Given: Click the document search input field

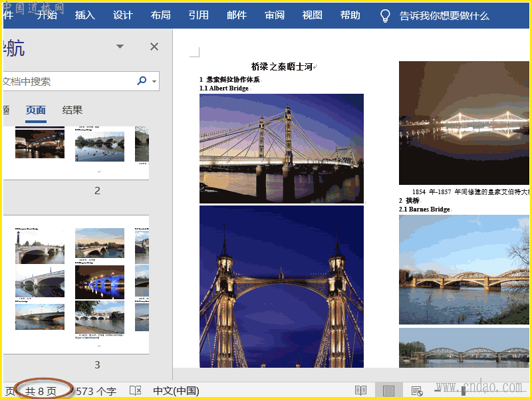Looking at the screenshot, I should click(68, 81).
